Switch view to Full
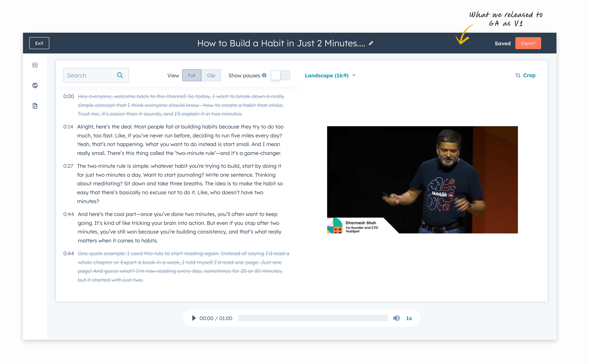The width and height of the screenshot is (590, 364). tap(191, 75)
